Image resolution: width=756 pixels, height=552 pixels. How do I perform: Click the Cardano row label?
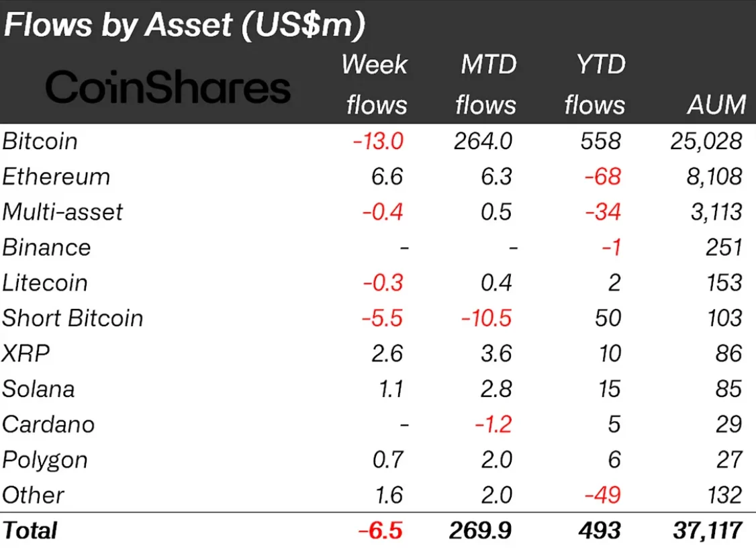[48, 424]
